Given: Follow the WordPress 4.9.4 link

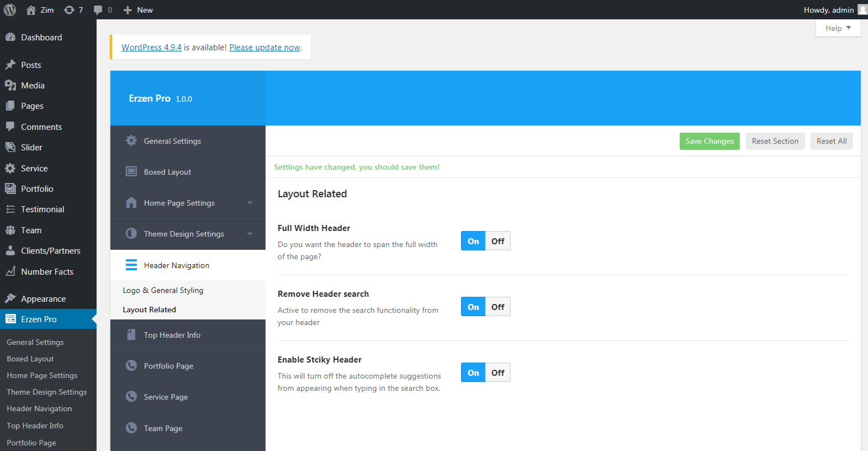Looking at the screenshot, I should coord(151,47).
